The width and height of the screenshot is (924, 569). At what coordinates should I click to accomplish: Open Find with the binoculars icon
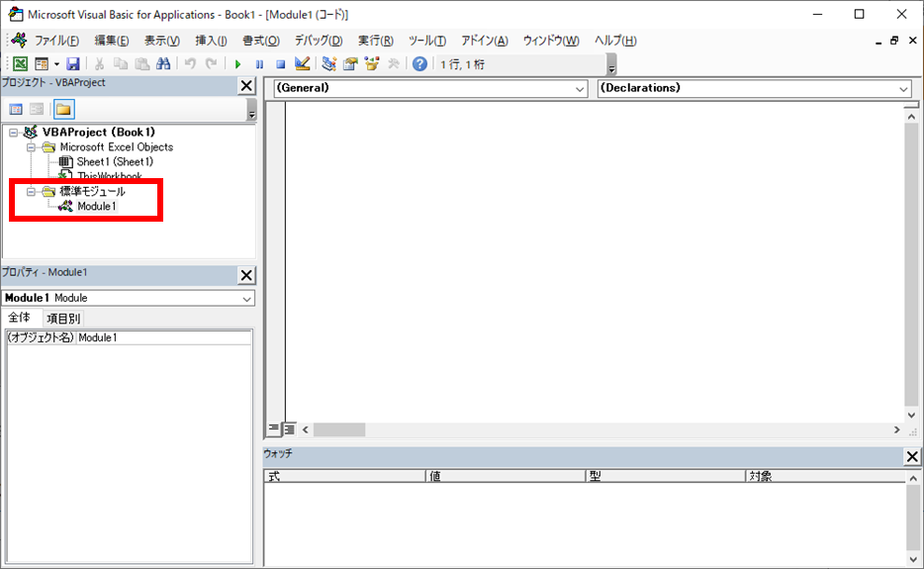point(163,63)
